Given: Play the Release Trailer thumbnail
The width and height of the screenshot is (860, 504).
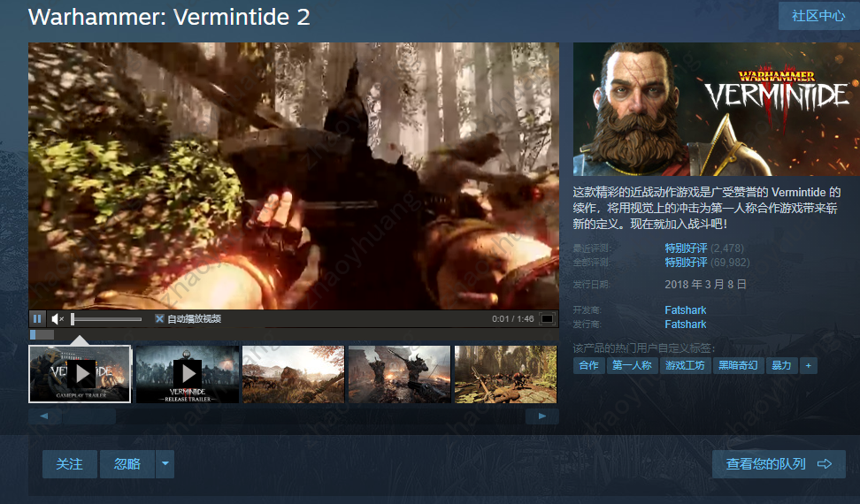Looking at the screenshot, I should click(x=188, y=374).
